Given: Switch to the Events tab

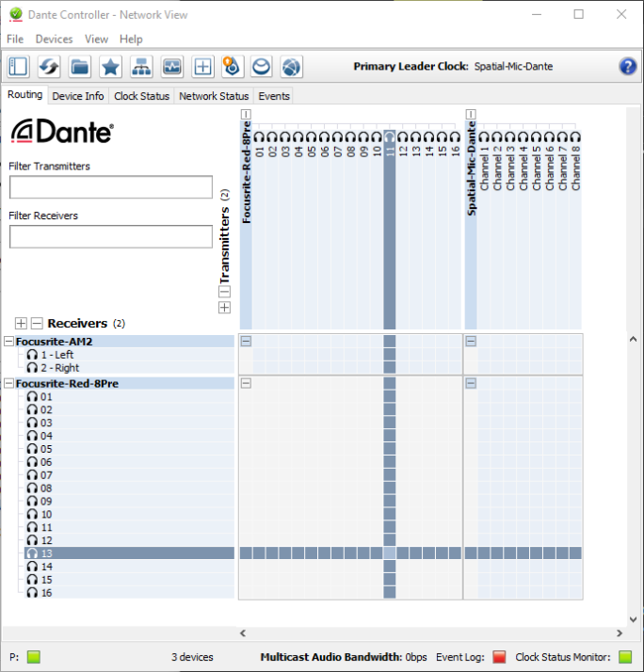Looking at the screenshot, I should 274,96.
